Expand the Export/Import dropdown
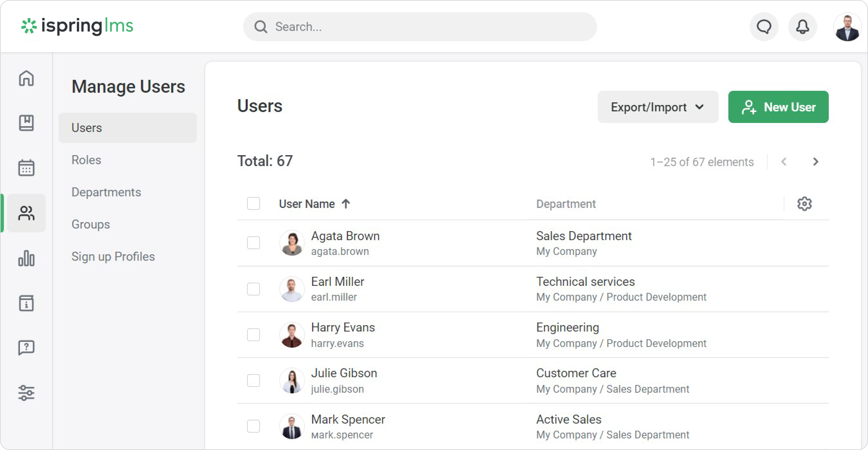Viewport: 868px width, 450px height. pos(657,107)
